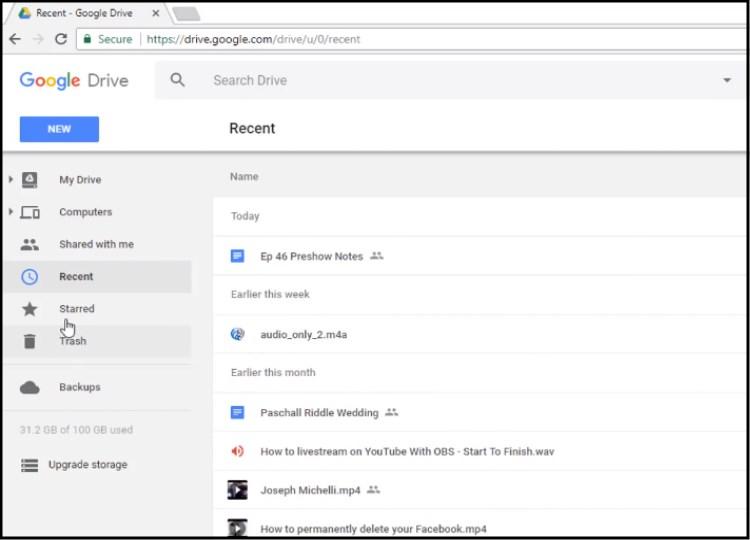
Task: Select How to permanently delete your Facebook.mp4
Action: (x=373, y=529)
